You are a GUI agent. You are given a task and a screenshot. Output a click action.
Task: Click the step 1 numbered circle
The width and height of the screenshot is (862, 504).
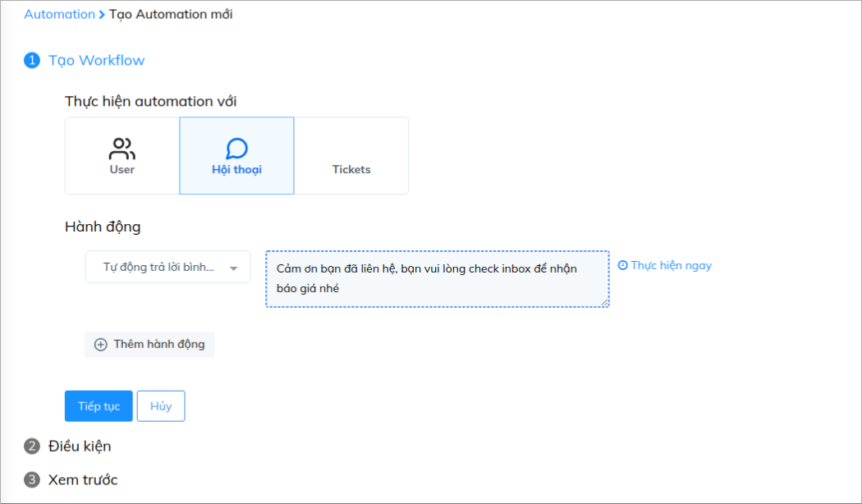click(x=32, y=61)
